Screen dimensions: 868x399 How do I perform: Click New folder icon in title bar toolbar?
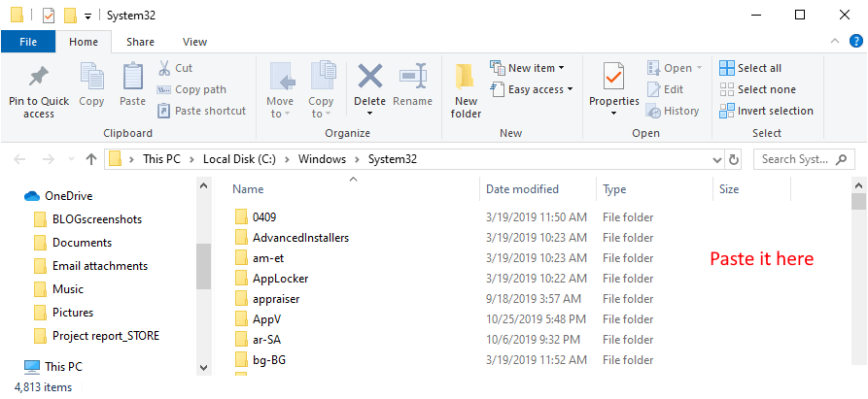point(70,16)
